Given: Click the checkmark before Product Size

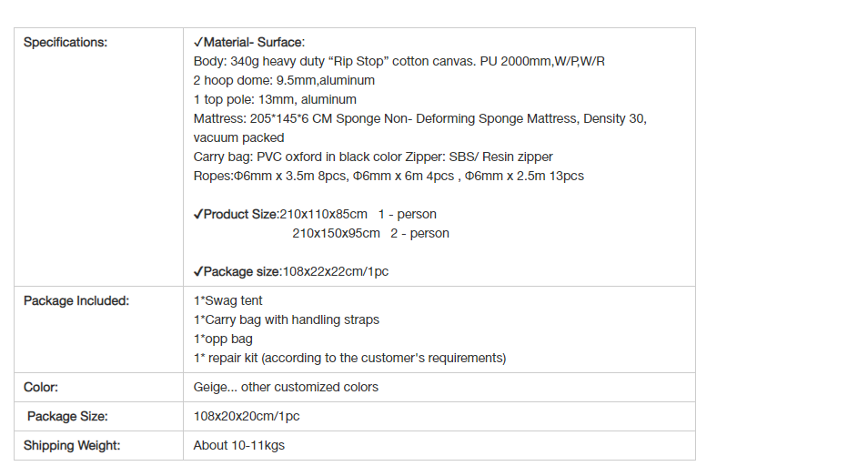Looking at the screenshot, I should tap(198, 215).
